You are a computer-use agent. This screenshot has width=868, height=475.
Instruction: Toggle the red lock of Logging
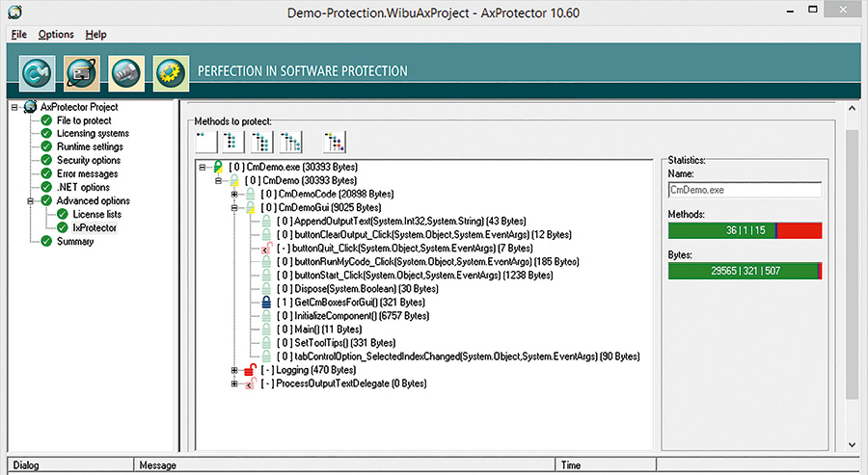pos(250,369)
